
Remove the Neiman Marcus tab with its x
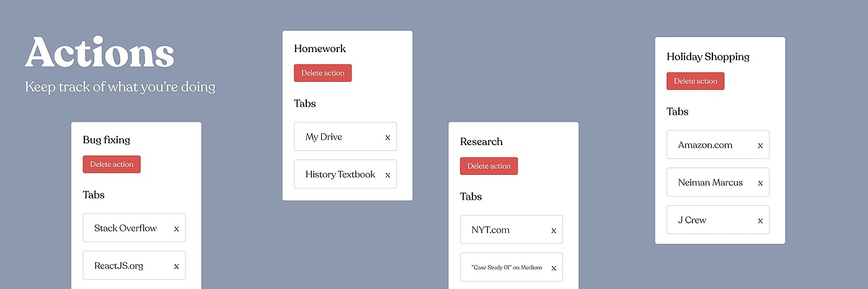[760, 184]
